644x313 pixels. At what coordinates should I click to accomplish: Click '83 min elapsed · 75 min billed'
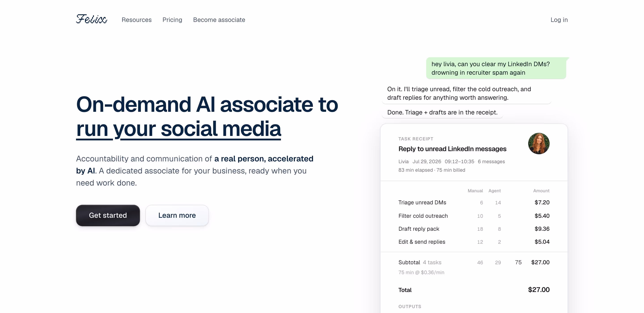(x=432, y=170)
